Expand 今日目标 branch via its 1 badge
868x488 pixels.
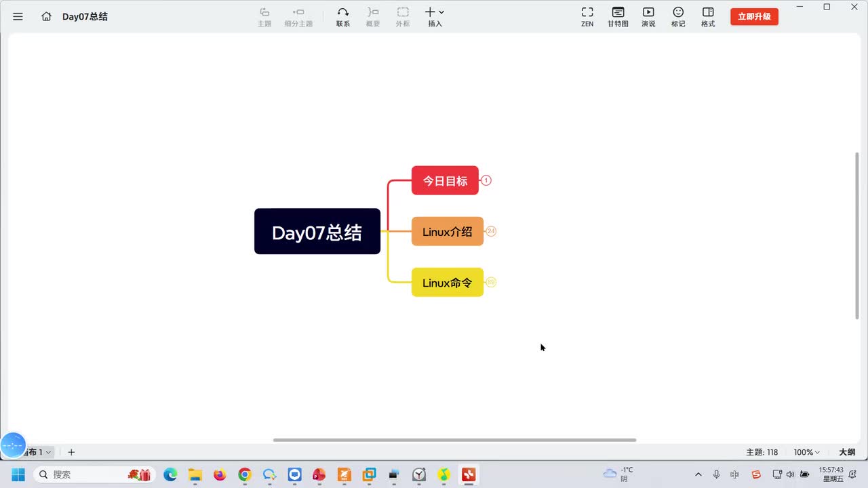coord(486,180)
